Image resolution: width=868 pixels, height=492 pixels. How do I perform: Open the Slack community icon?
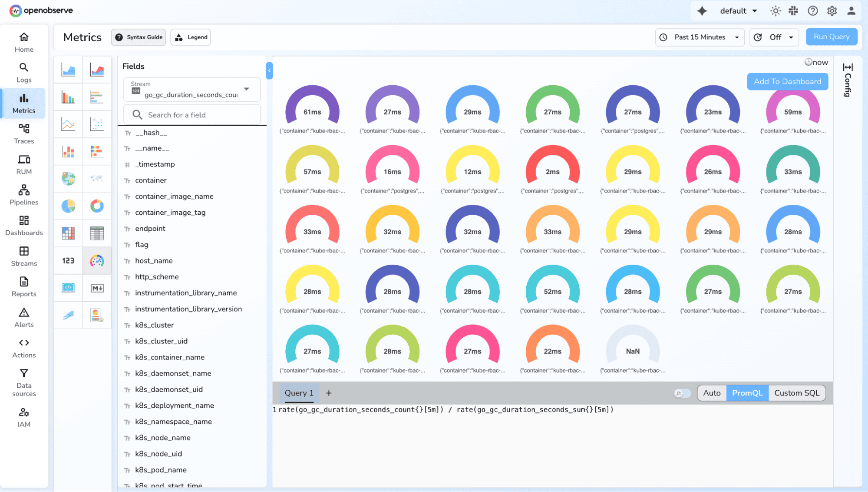point(793,11)
